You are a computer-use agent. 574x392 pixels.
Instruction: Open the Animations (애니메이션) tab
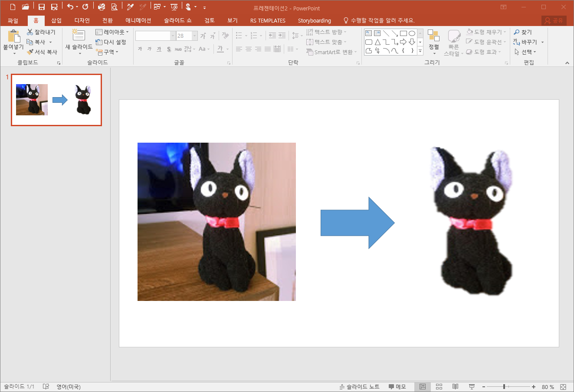138,20
